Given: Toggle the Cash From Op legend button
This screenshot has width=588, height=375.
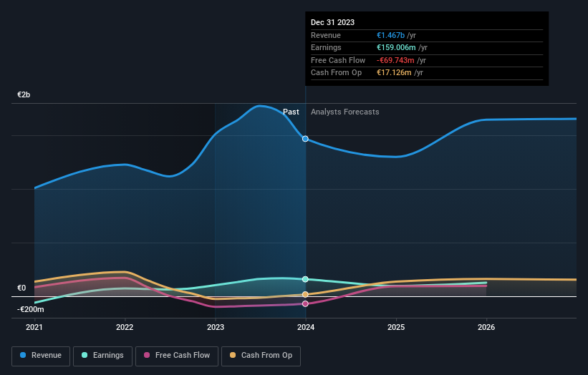Looking at the screenshot, I should [261, 356].
